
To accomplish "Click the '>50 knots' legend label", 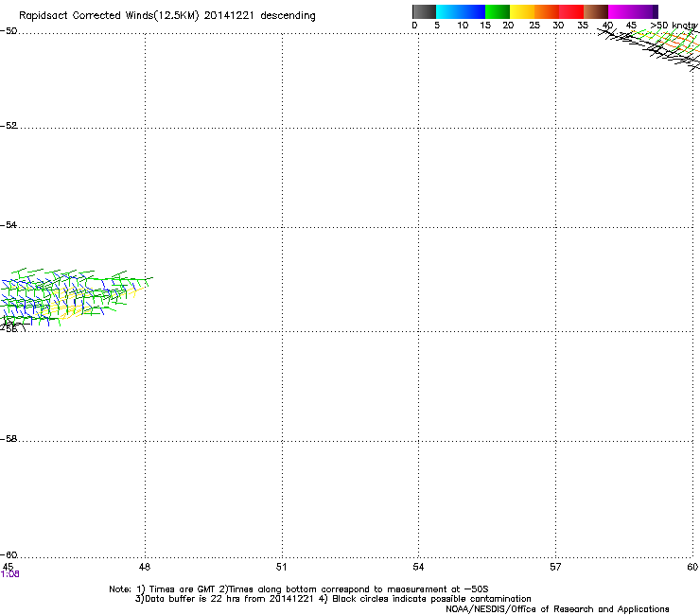I will point(674,25).
